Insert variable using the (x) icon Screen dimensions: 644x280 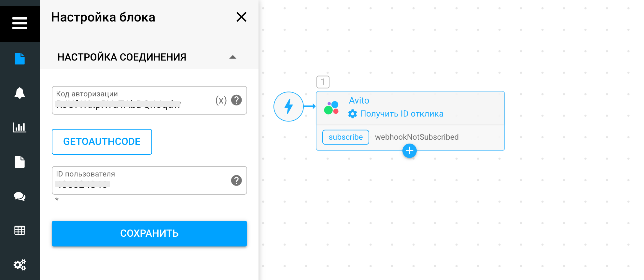(x=221, y=100)
